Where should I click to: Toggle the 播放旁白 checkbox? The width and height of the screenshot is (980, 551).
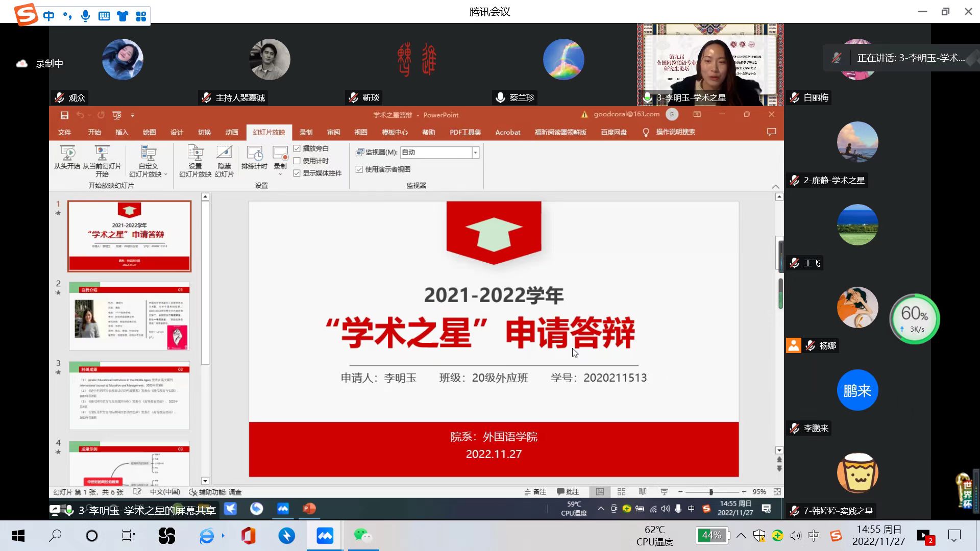tap(297, 148)
